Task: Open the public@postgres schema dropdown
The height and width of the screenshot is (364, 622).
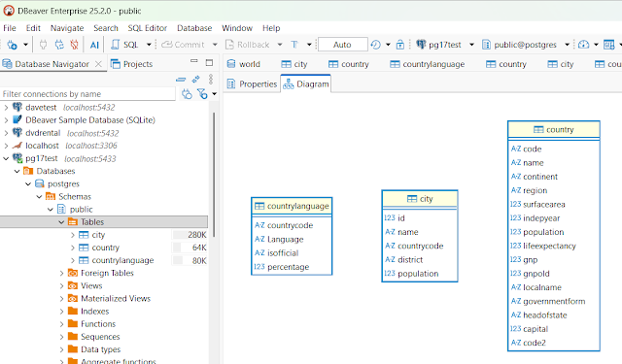Action: pyautogui.click(x=568, y=45)
